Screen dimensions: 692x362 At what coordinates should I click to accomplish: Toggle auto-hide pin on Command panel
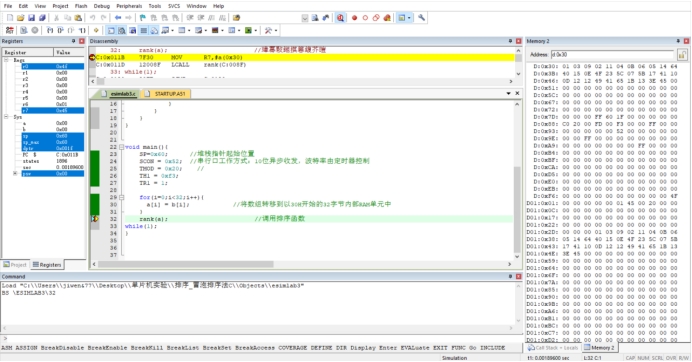pyautogui.click(x=510, y=276)
